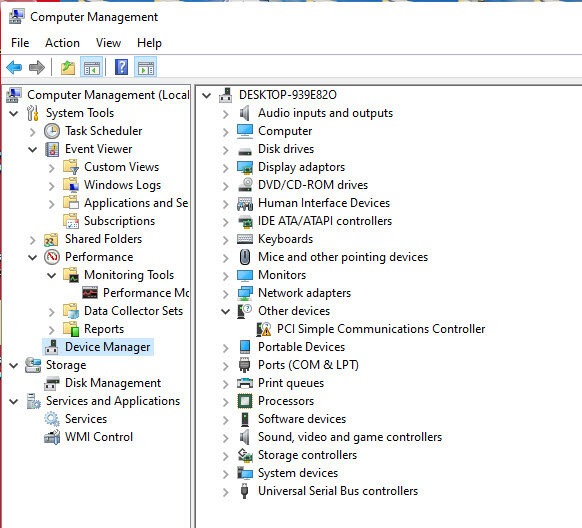Image resolution: width=582 pixels, height=528 pixels.
Task: Select Disk Management in the tree
Action: point(113,383)
